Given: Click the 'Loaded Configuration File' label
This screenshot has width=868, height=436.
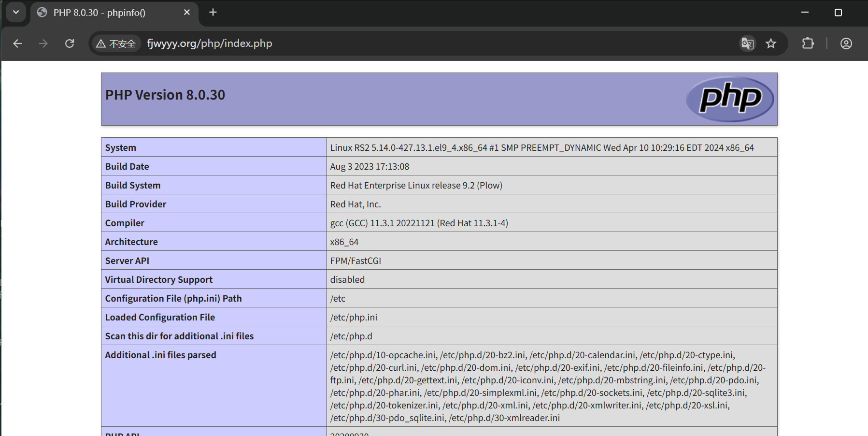Looking at the screenshot, I should [160, 317].
